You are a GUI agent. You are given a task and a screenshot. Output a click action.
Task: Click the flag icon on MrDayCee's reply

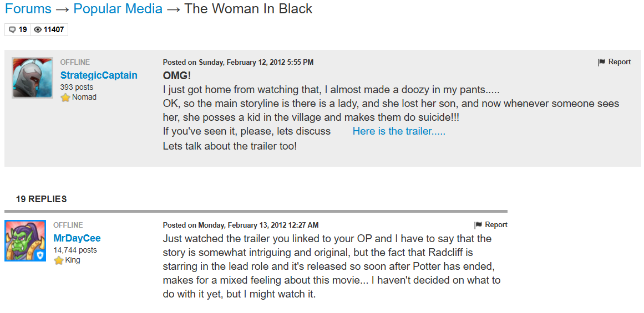pos(478,225)
